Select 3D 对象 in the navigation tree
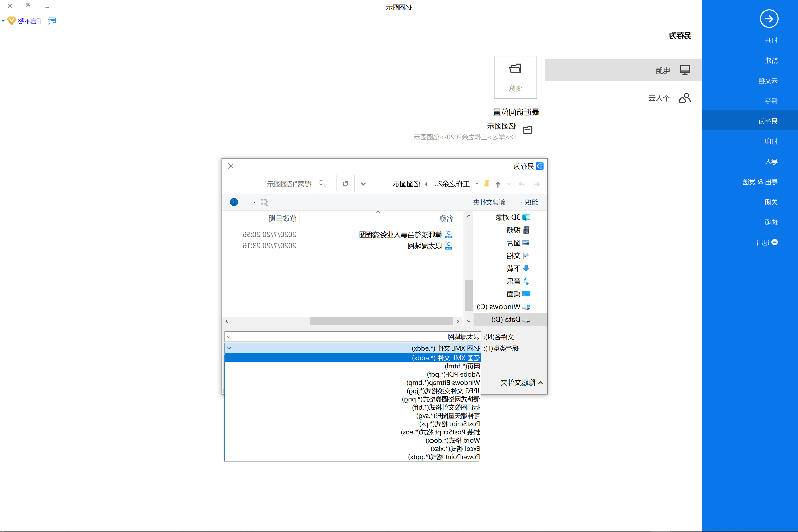The height and width of the screenshot is (532, 798). 512,217
